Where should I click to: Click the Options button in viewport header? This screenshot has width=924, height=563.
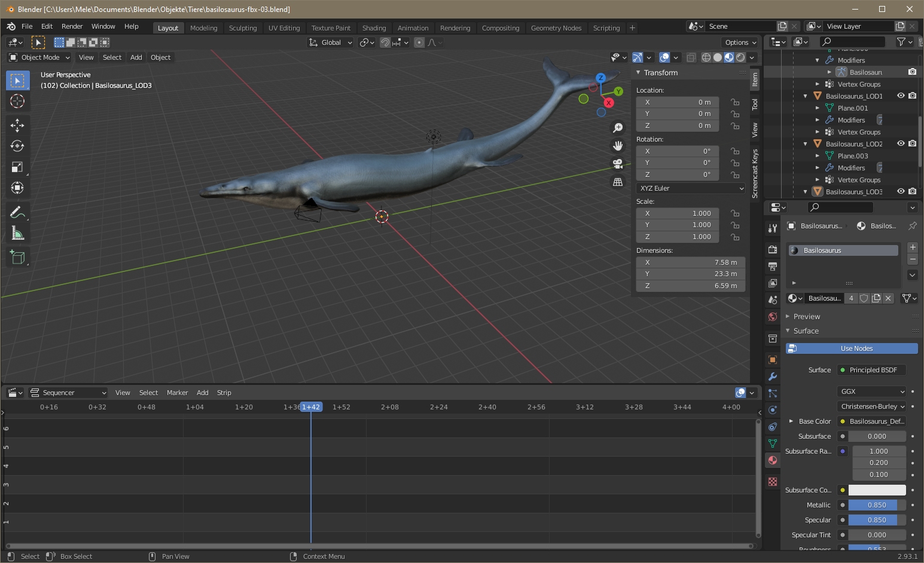740,42
